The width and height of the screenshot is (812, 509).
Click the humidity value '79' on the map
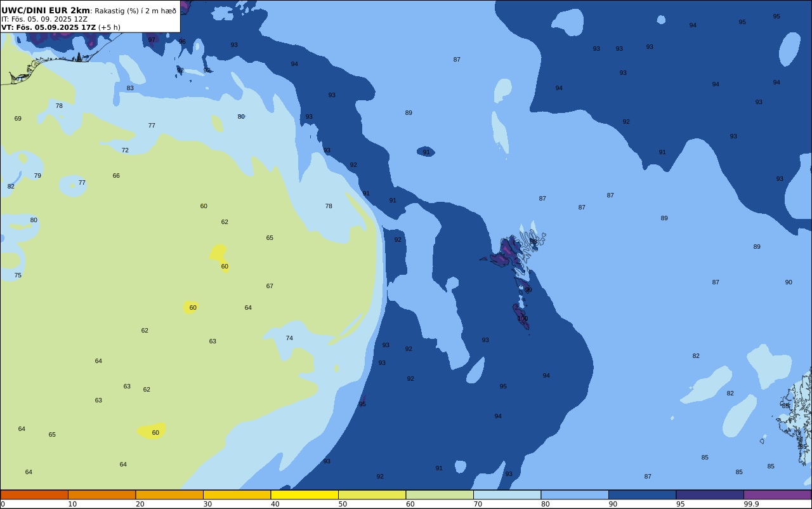37,176
